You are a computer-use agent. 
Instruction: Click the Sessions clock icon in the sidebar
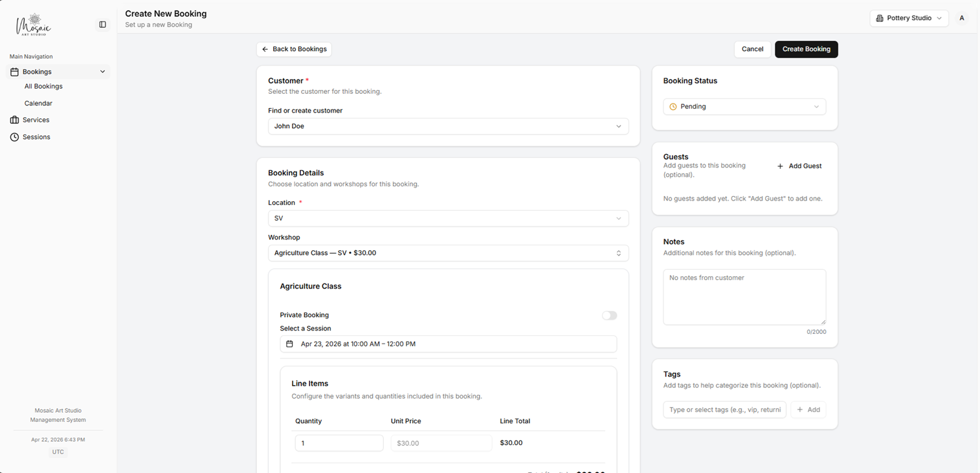click(x=14, y=137)
